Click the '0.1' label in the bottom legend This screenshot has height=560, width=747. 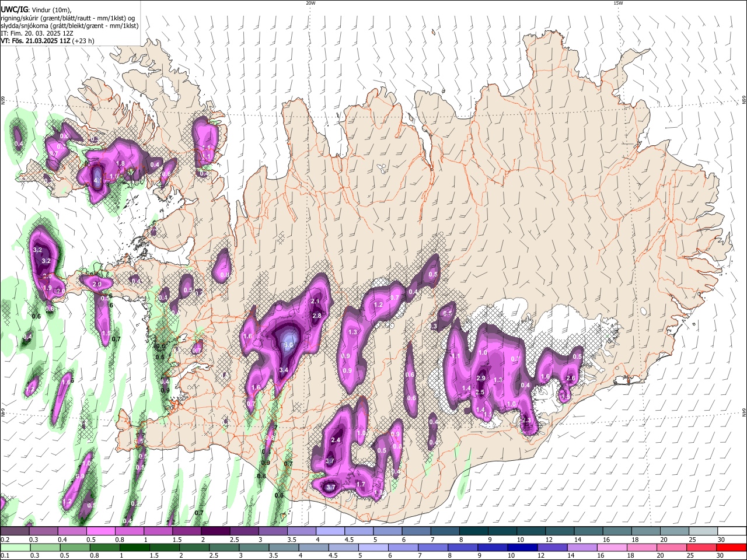[4, 555]
